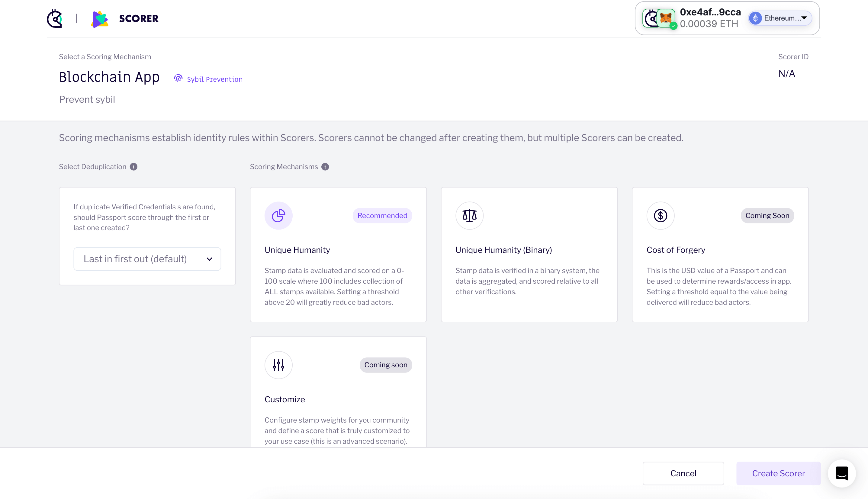
Task: Click the colorful Scorer logo icon
Action: [99, 19]
